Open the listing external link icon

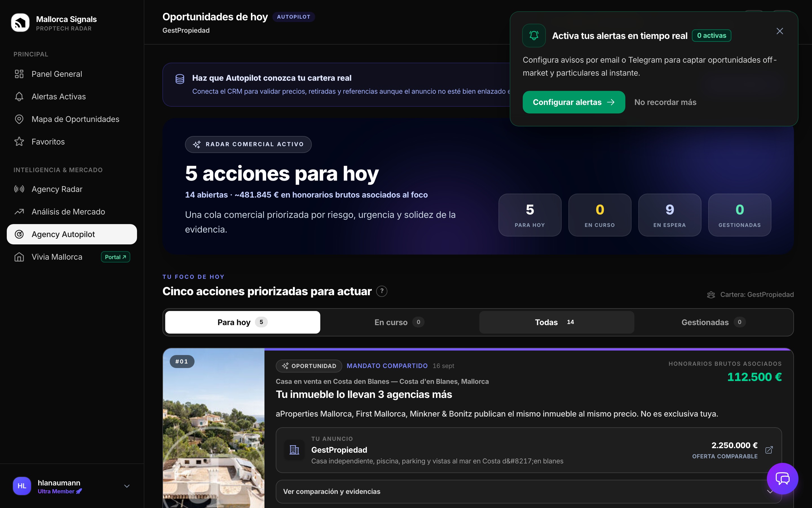(x=769, y=450)
